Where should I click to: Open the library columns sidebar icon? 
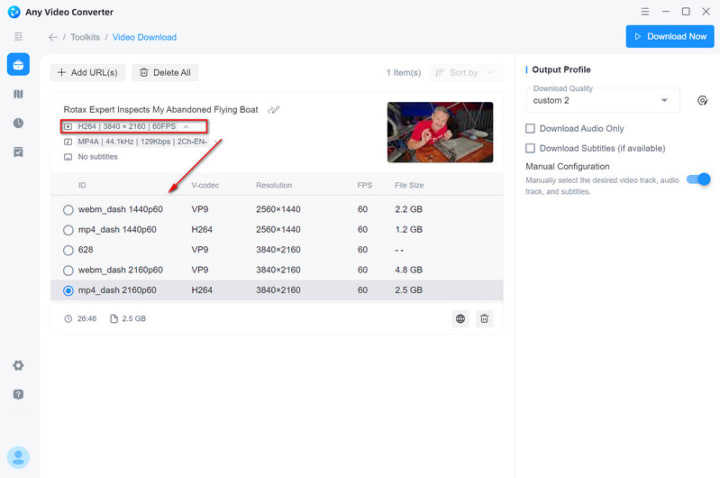18,94
